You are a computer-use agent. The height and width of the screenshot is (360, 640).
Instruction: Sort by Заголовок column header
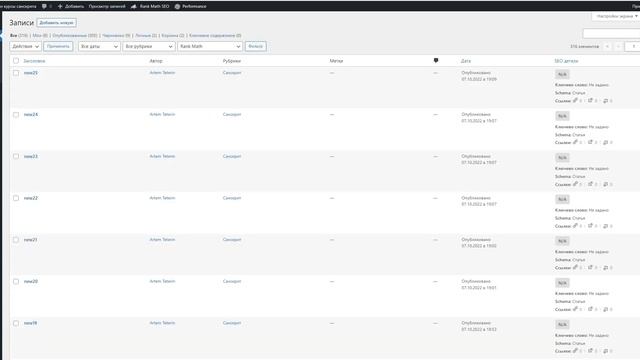(34, 61)
